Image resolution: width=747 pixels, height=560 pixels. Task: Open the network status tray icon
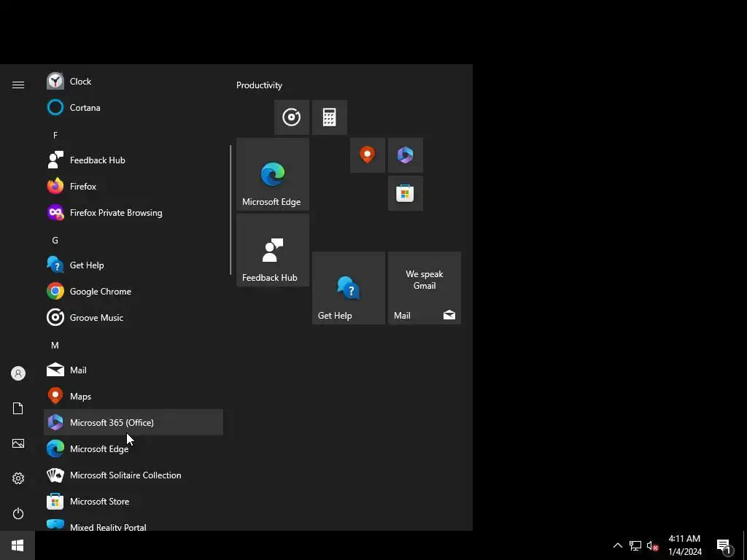[635, 545]
